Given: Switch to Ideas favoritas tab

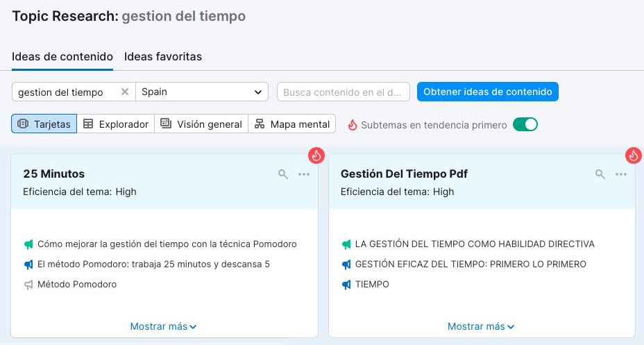Looking at the screenshot, I should tap(163, 57).
